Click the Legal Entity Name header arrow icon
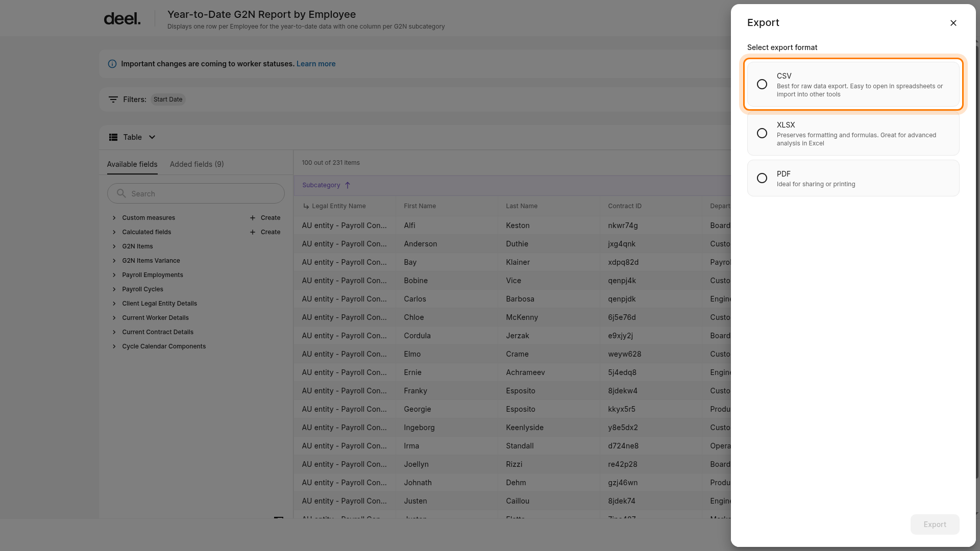Screen dimensions: 980x551 pos(306,206)
